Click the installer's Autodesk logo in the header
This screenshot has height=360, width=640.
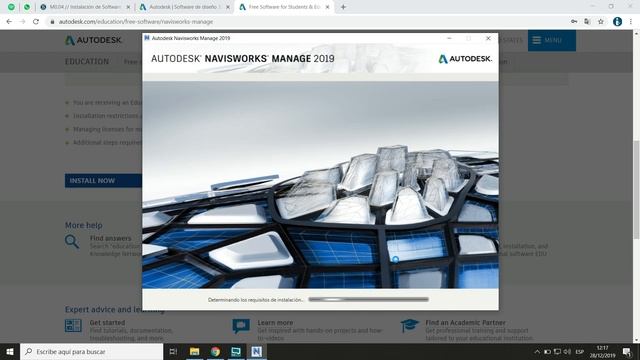465,59
